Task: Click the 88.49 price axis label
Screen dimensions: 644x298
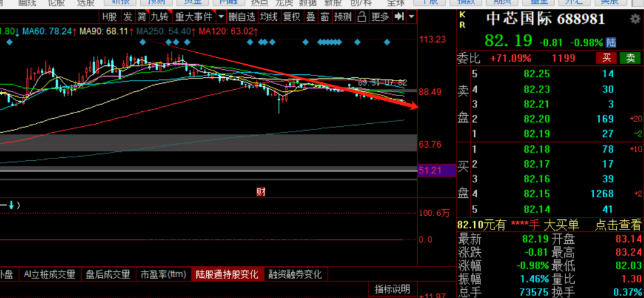Action: [x=430, y=92]
